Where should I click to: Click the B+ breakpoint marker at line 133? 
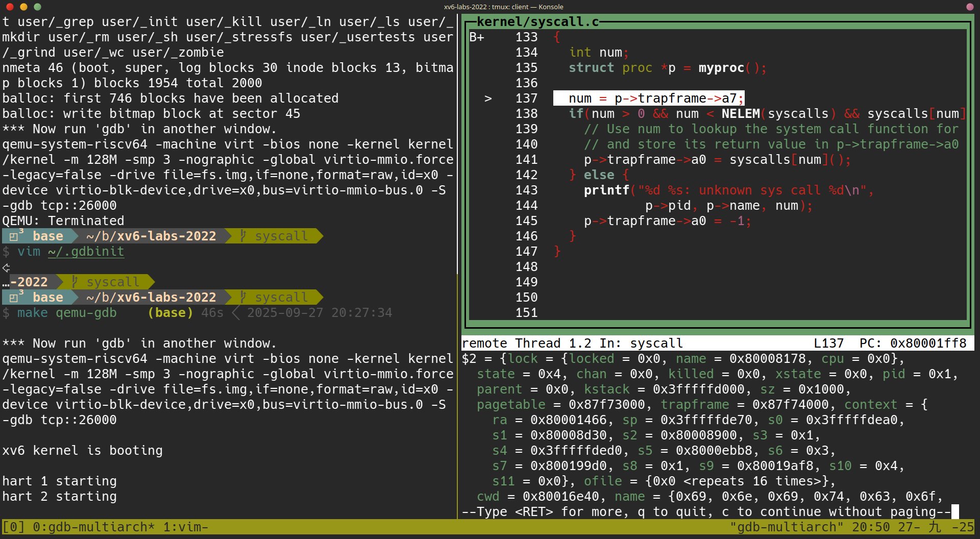(x=477, y=37)
